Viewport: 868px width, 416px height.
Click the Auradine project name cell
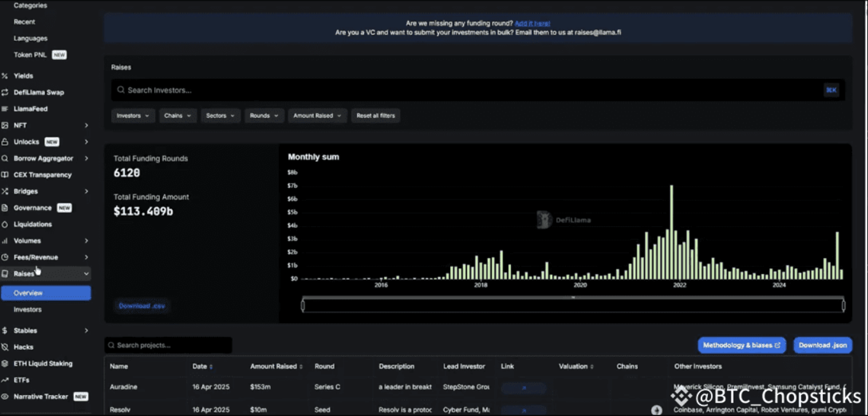123,387
